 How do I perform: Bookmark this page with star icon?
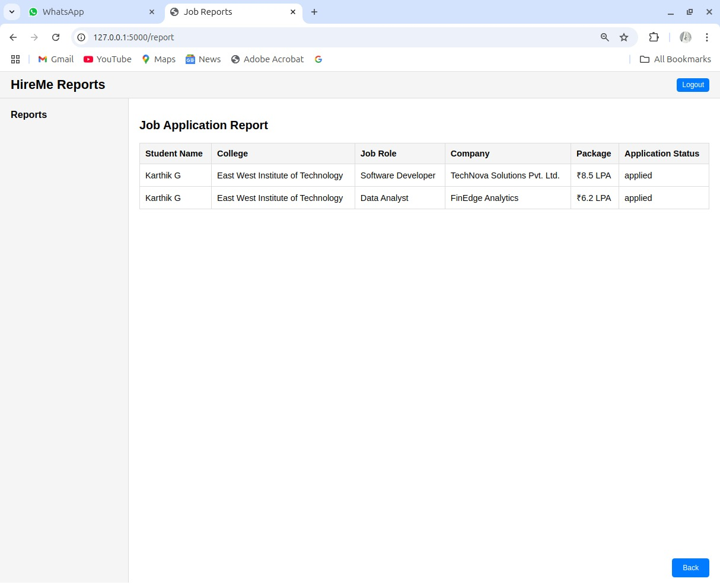[x=624, y=37]
